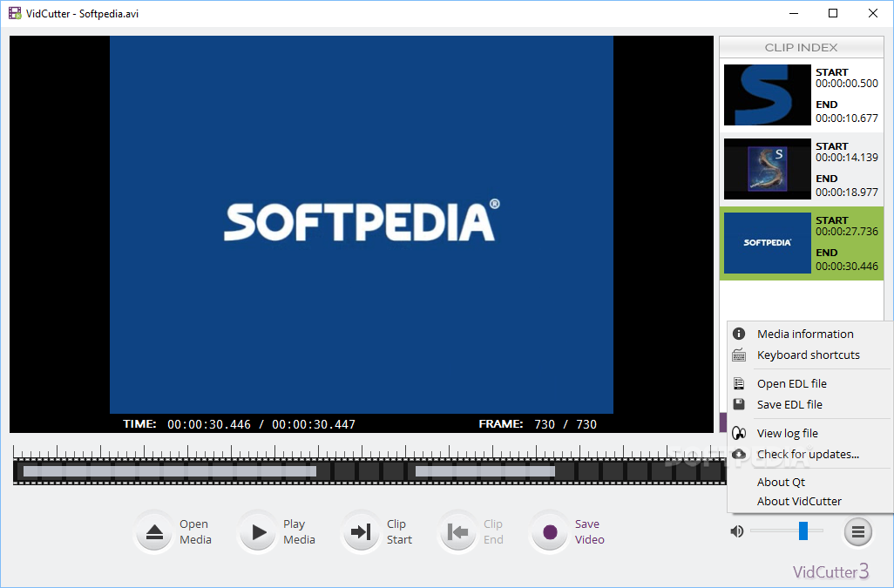Click the second clip's END time 00:00:18.977
Screen dimensions: 894x588
pyautogui.click(x=847, y=192)
